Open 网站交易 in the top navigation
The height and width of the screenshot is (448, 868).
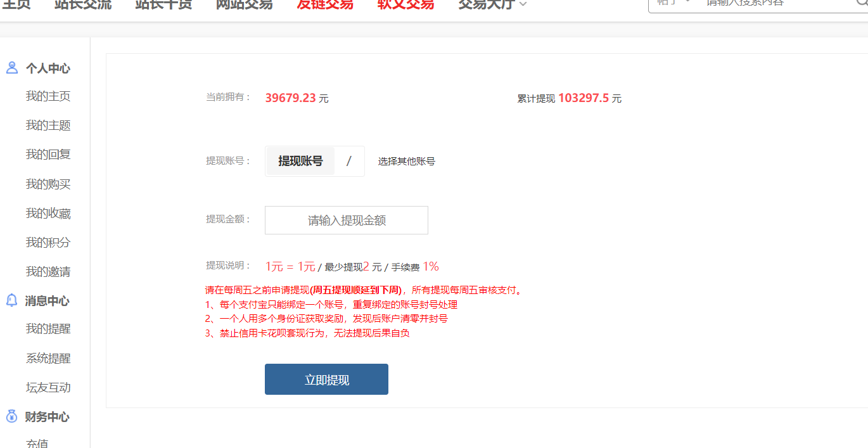[x=245, y=4]
